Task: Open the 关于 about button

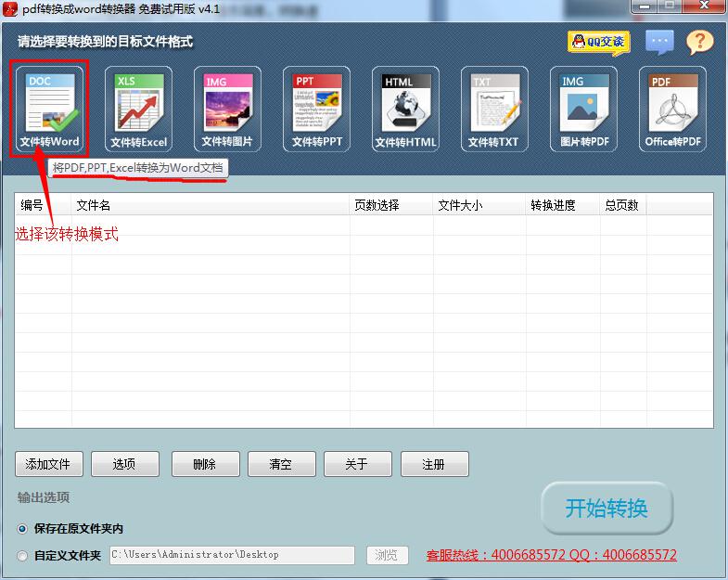Action: pos(358,464)
